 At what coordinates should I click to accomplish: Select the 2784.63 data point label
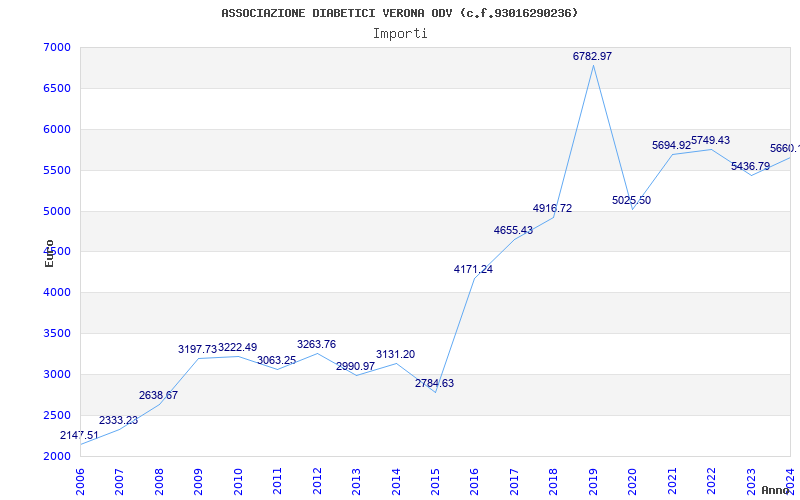[x=435, y=384]
